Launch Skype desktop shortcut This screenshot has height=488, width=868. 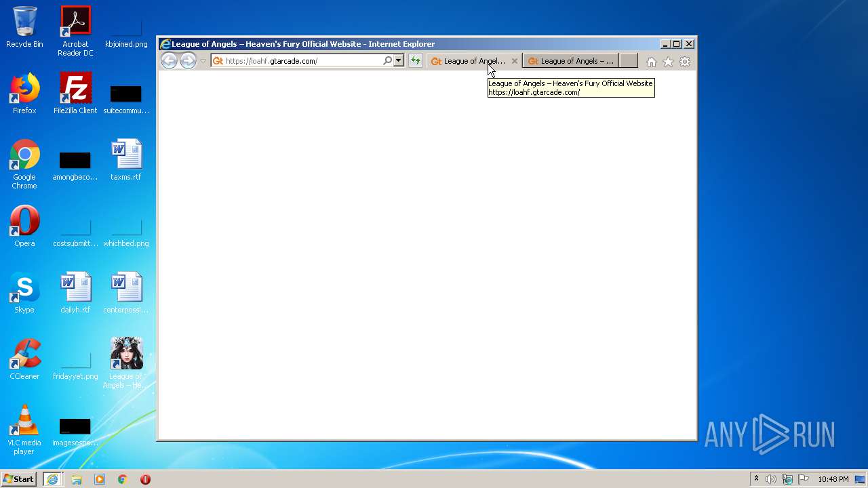tap(24, 293)
